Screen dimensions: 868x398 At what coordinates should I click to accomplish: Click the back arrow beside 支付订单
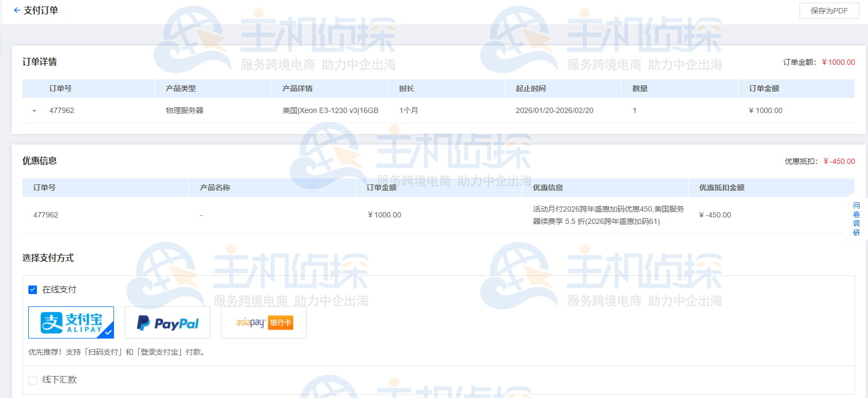17,10
